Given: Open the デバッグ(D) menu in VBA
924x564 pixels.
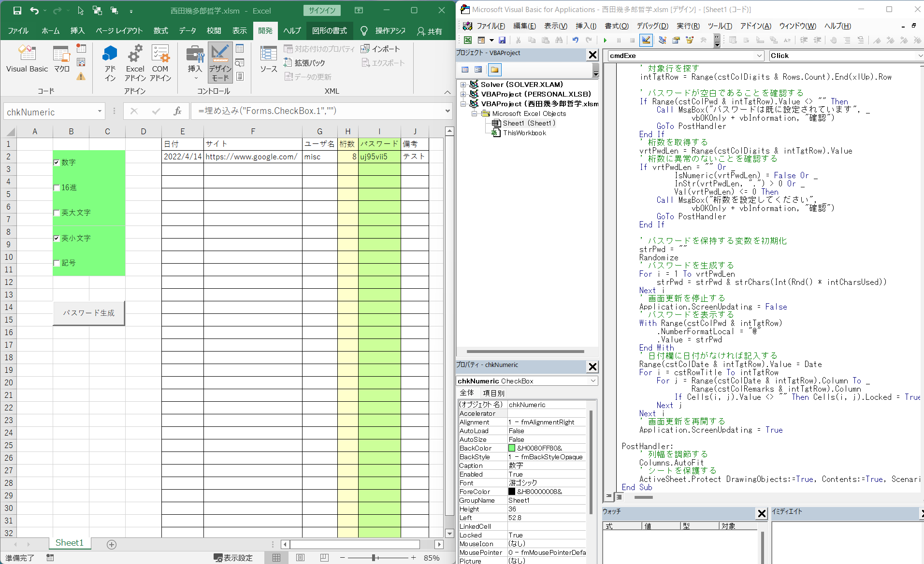Looking at the screenshot, I should tap(652, 26).
